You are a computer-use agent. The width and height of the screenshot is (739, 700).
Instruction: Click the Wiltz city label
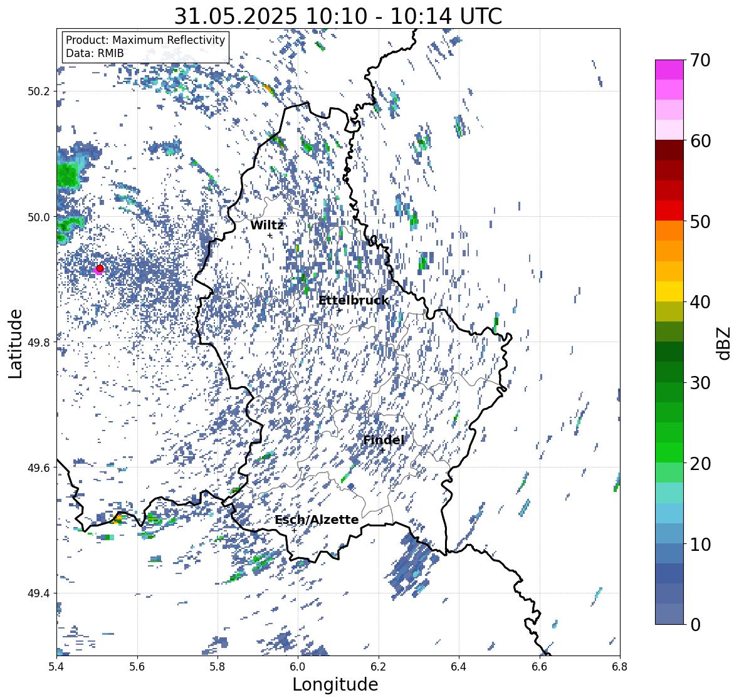pyautogui.click(x=267, y=225)
